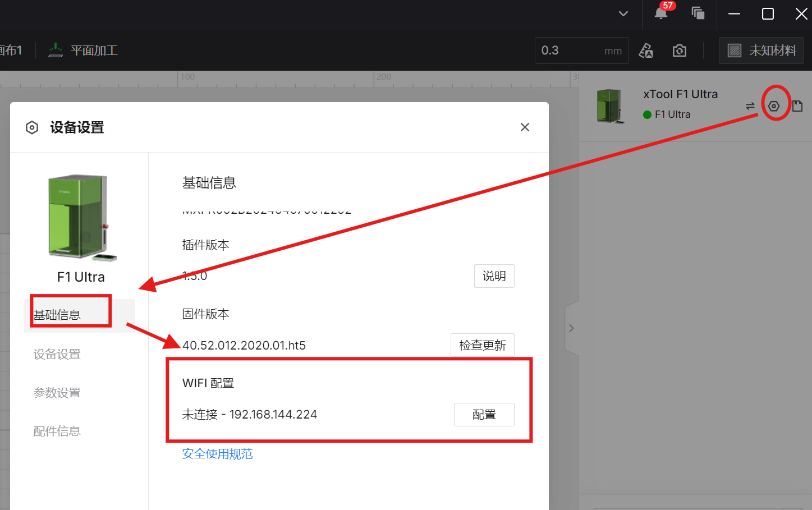Image resolution: width=812 pixels, height=510 pixels.
Task: Open the 安全使用规范 link
Action: (x=218, y=454)
